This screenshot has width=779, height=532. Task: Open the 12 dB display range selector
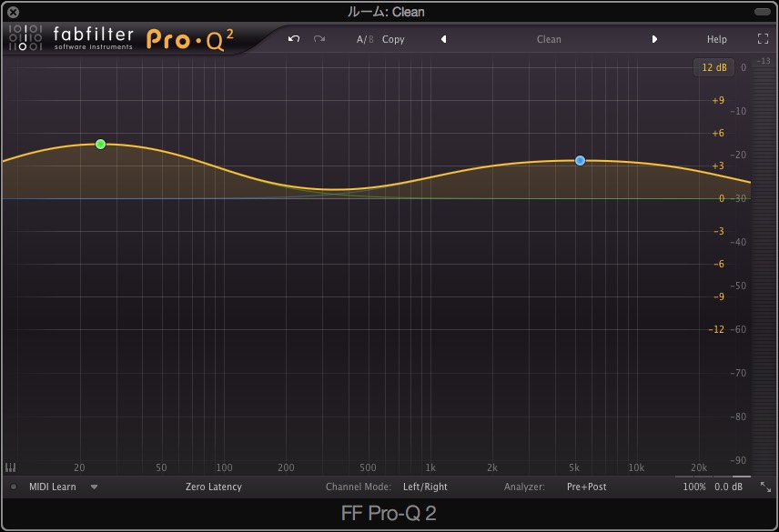[x=713, y=67]
